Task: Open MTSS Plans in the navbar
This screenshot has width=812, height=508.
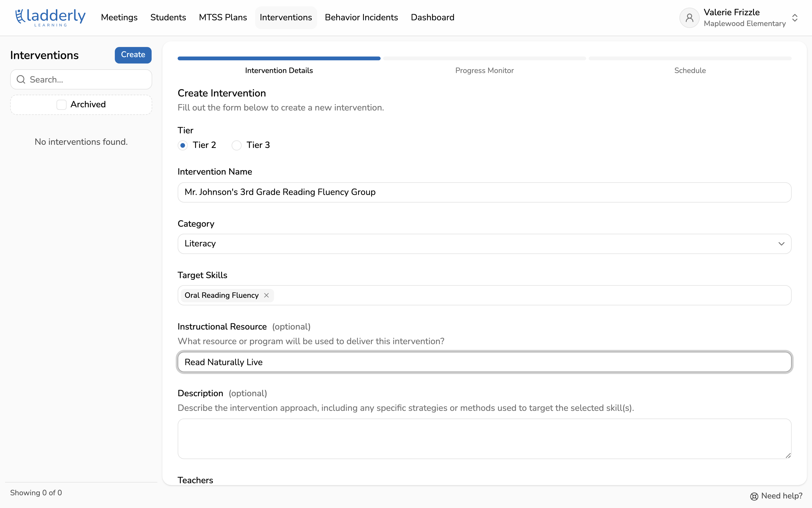Action: click(x=223, y=18)
